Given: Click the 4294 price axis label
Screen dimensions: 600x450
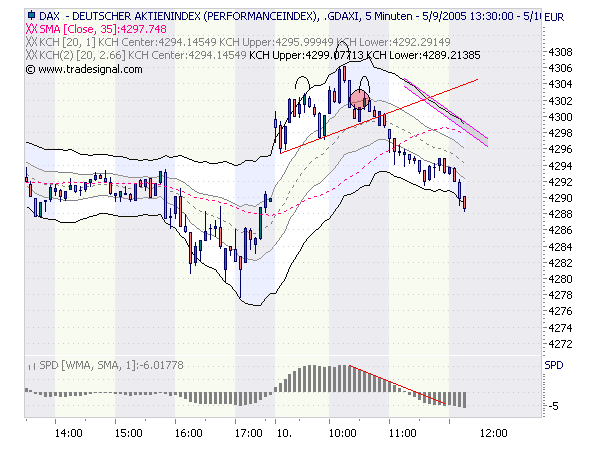Looking at the screenshot, I should pos(560,166).
